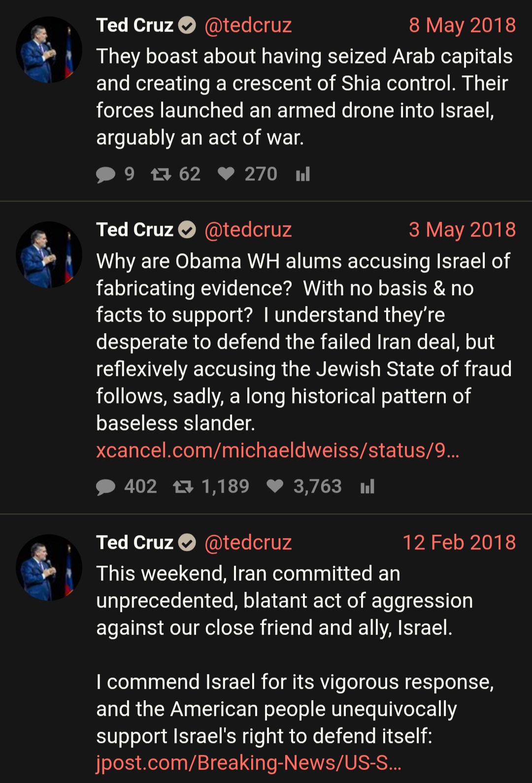This screenshot has height=783, width=532.
Task: Click retweet icon showing 62 retweets
Action: tap(161, 174)
